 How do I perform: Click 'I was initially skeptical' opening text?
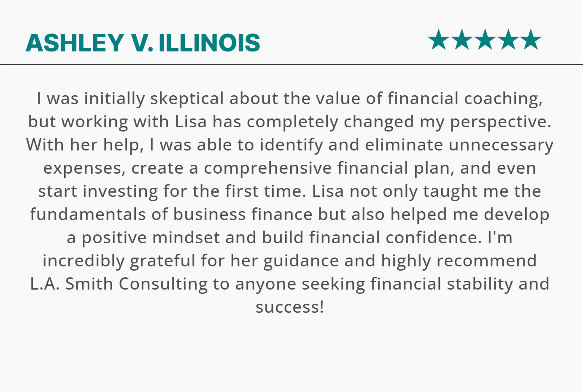point(130,99)
